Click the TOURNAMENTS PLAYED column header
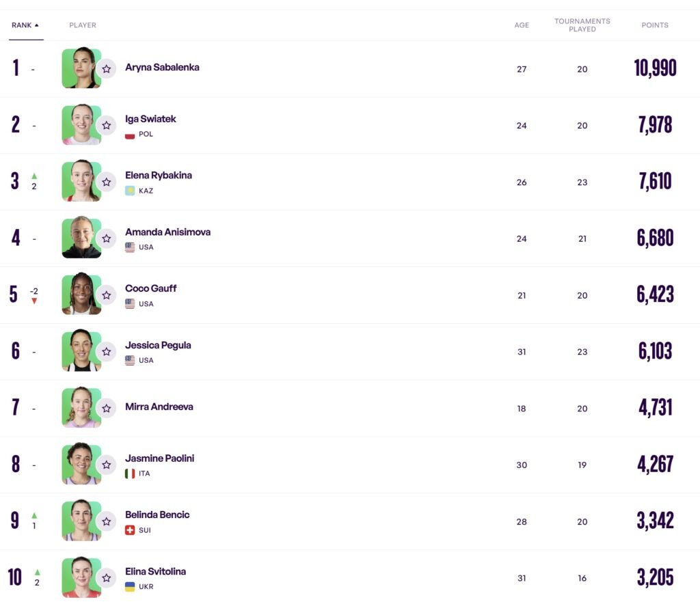 point(582,25)
